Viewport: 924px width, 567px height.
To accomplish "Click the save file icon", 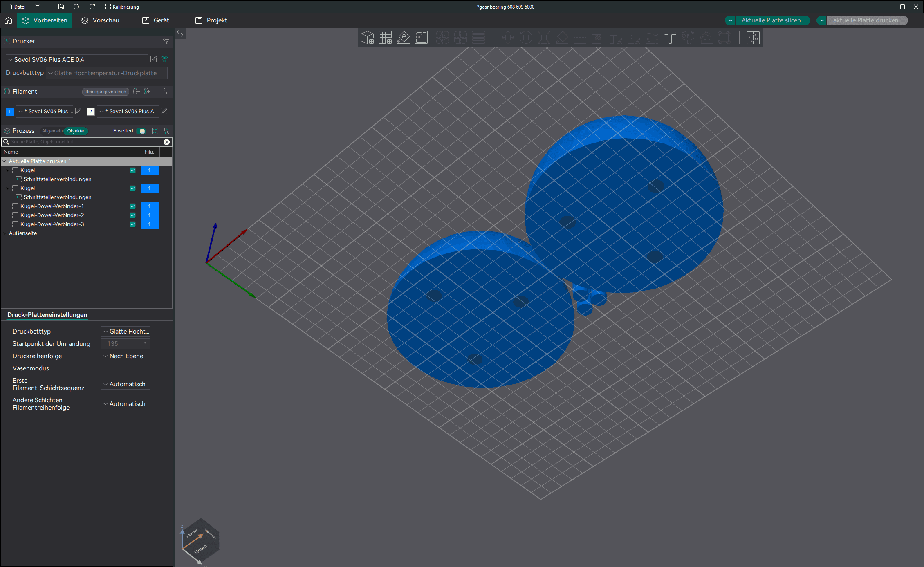I will pos(61,7).
